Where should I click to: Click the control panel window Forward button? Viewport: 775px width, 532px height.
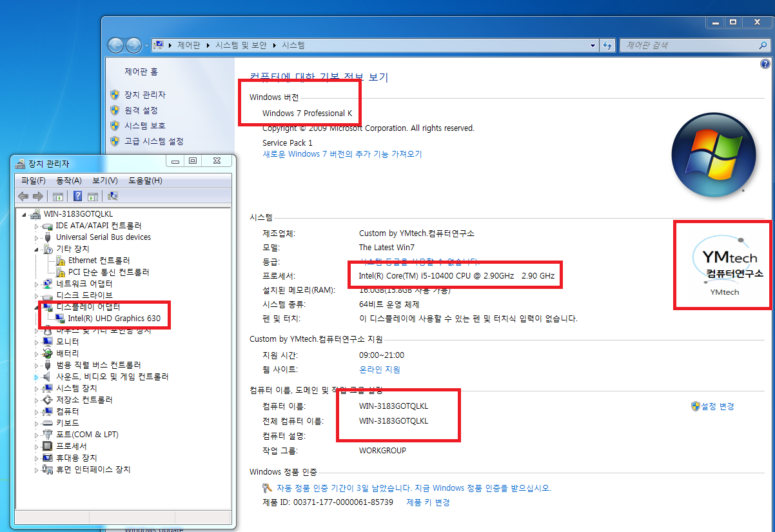click(133, 45)
